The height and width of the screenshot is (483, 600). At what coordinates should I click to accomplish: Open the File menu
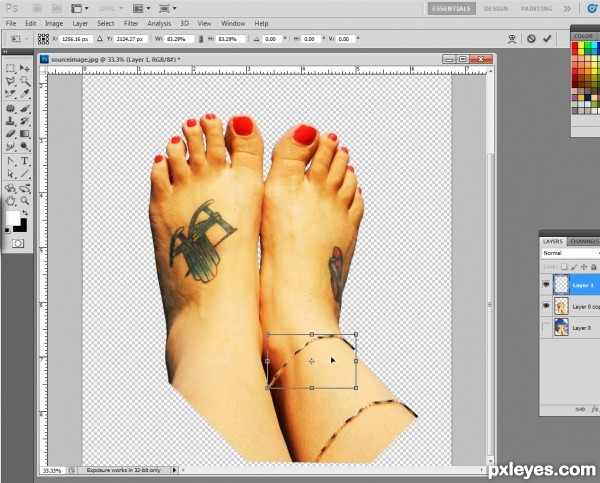click(x=11, y=23)
